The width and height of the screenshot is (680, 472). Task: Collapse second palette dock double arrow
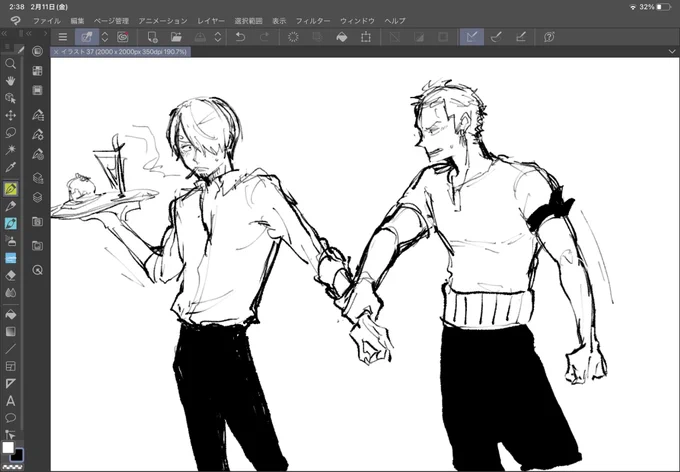(x=29, y=33)
